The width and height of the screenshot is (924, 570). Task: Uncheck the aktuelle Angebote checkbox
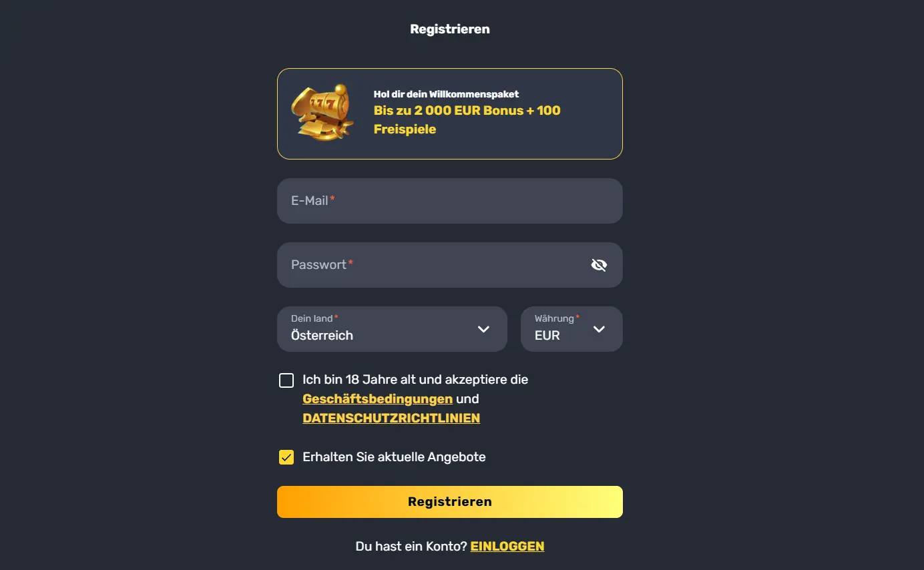(286, 457)
